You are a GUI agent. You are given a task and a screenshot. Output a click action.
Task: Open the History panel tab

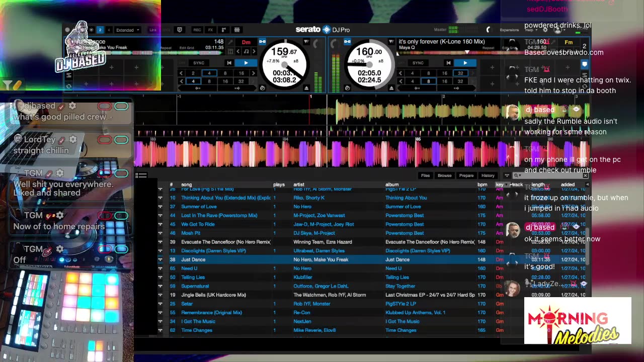coord(488,175)
